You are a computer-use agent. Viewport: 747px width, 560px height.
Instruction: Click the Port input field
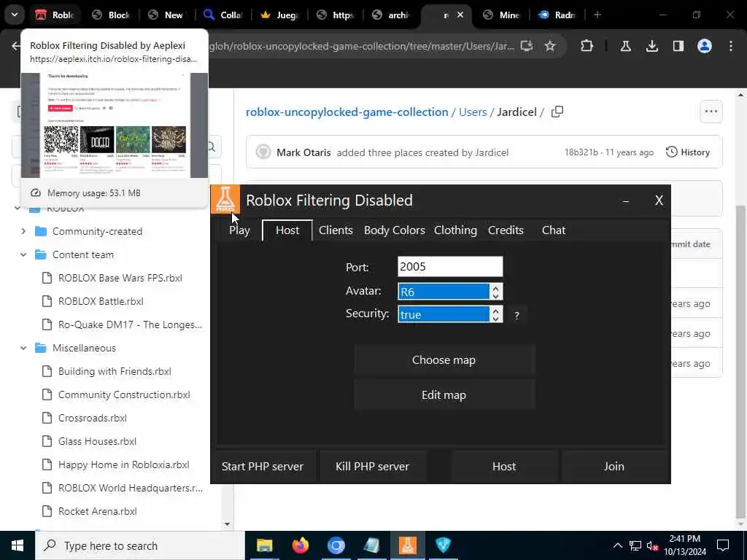450,267
